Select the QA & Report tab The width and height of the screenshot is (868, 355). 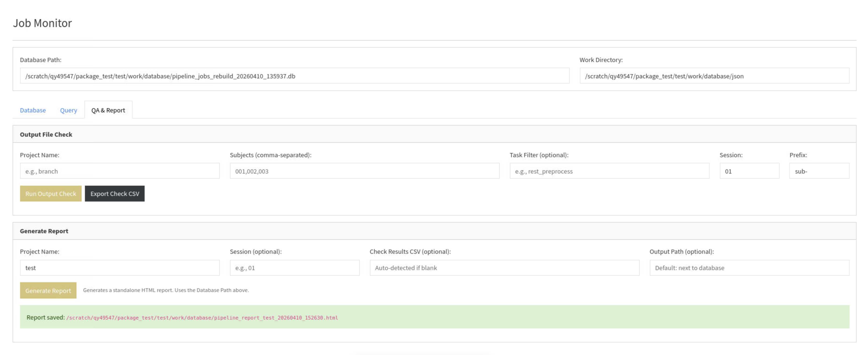pyautogui.click(x=108, y=110)
